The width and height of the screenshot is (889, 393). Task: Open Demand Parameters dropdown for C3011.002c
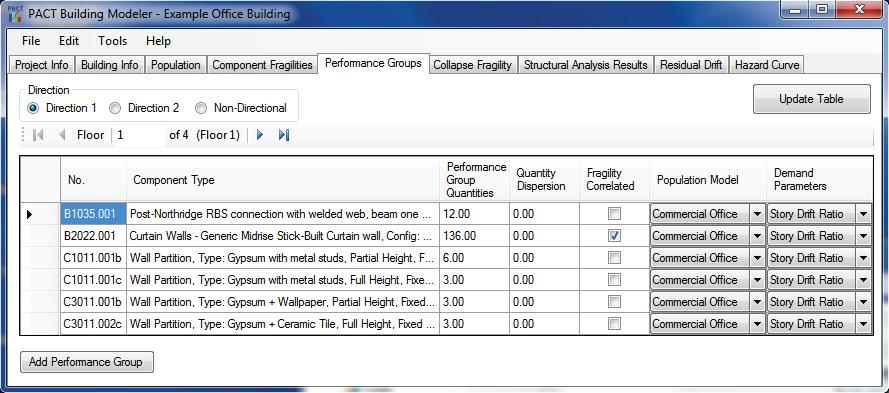[x=863, y=324]
